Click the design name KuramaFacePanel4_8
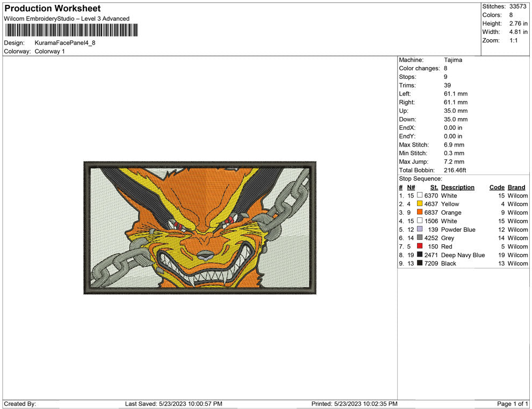The image size is (532, 409). [x=65, y=43]
